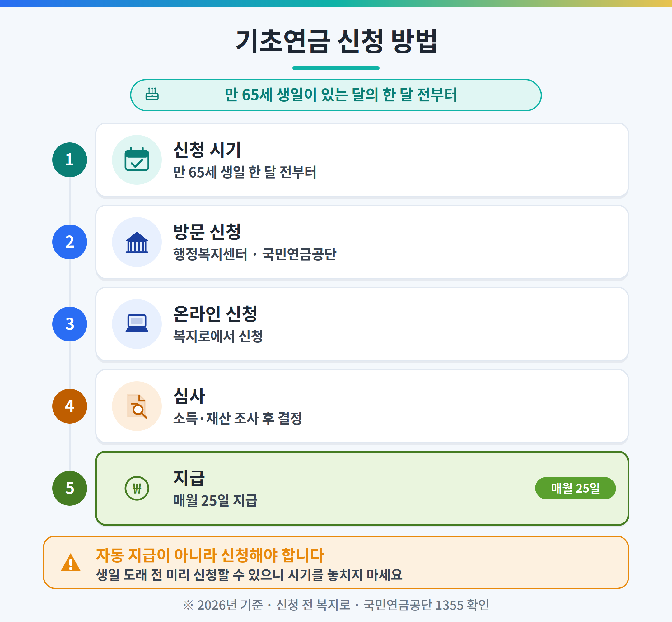Open the 온라인 신청 card title

pyautogui.click(x=215, y=314)
